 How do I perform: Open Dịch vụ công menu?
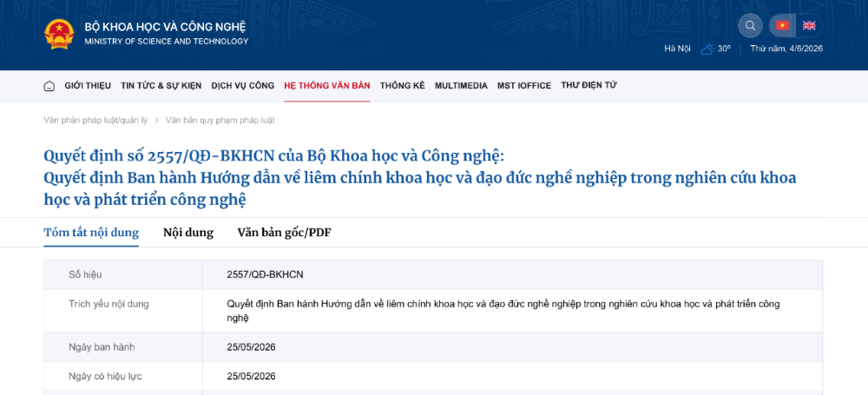click(x=242, y=86)
